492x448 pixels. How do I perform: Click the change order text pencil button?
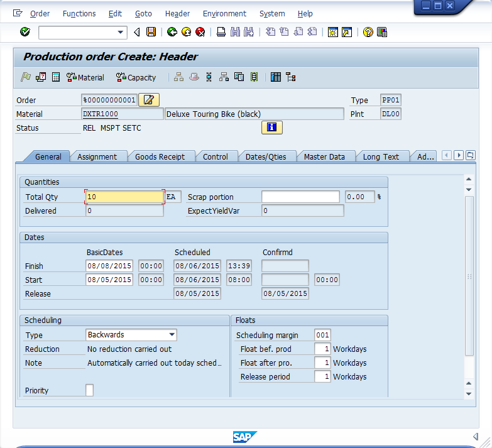click(x=149, y=100)
